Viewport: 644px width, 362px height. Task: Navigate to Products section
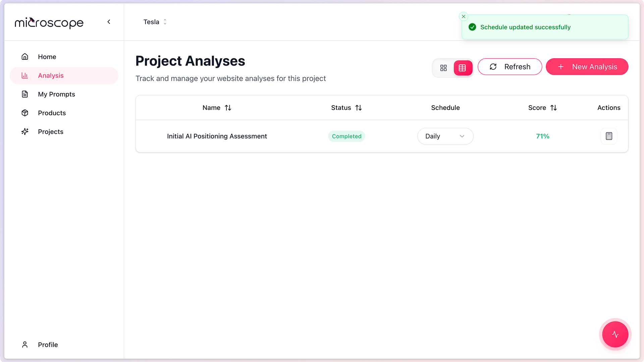point(52,113)
